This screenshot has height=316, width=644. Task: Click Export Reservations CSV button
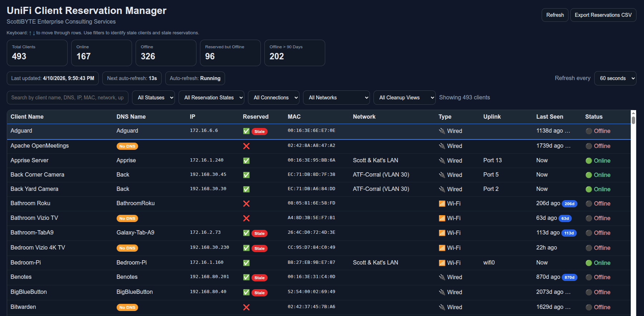click(603, 15)
